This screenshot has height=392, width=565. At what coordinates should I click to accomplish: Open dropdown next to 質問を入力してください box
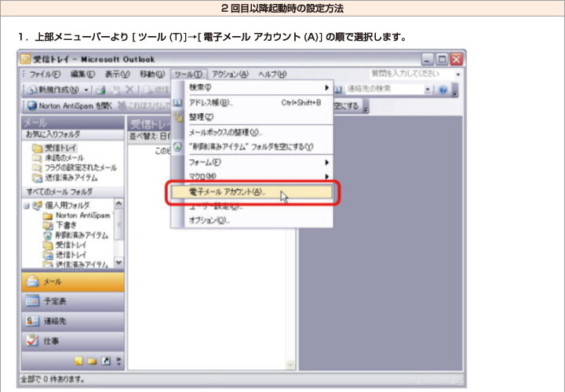457,74
